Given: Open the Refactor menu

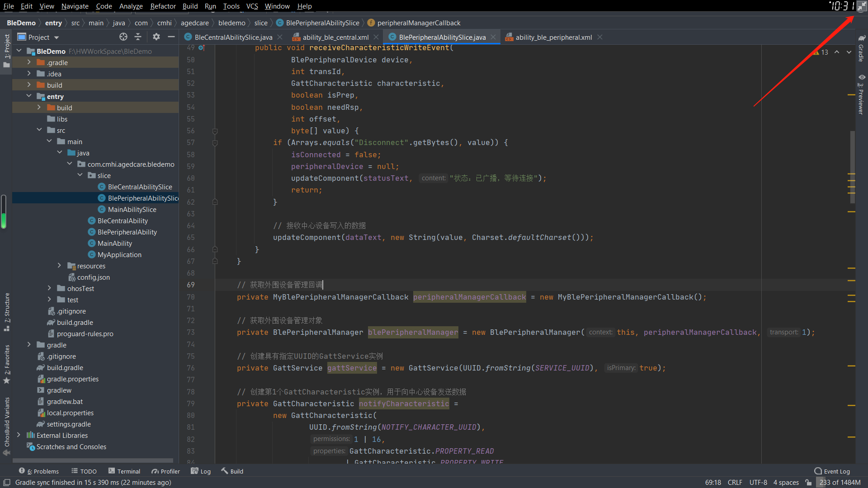Looking at the screenshot, I should pos(163,6).
